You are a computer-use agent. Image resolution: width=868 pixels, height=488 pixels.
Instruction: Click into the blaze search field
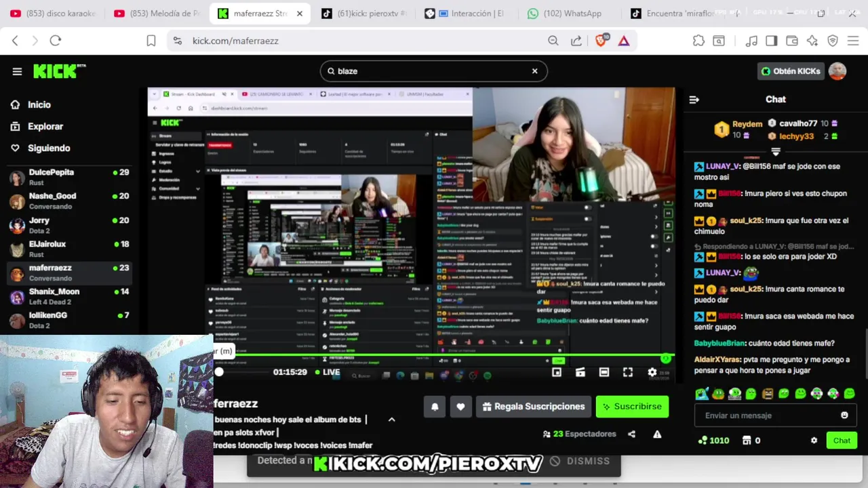tap(433, 71)
